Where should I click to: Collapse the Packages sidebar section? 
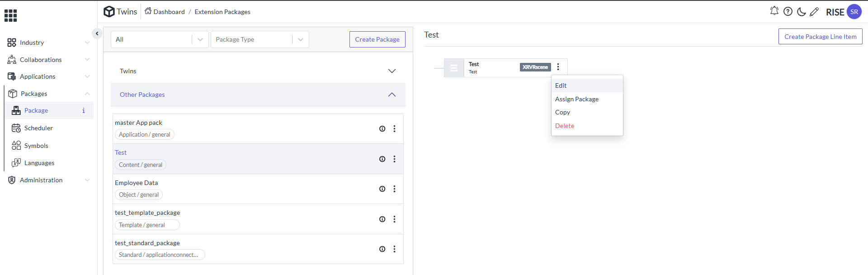point(87,94)
